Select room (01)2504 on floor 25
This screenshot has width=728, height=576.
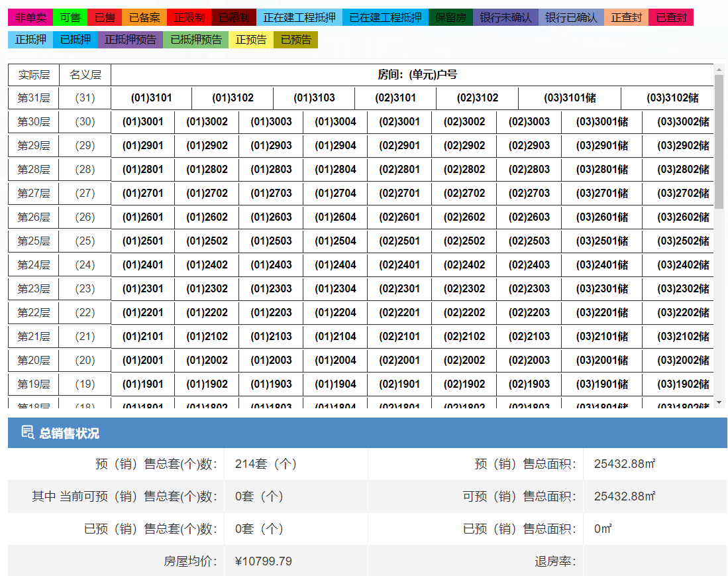click(335, 241)
